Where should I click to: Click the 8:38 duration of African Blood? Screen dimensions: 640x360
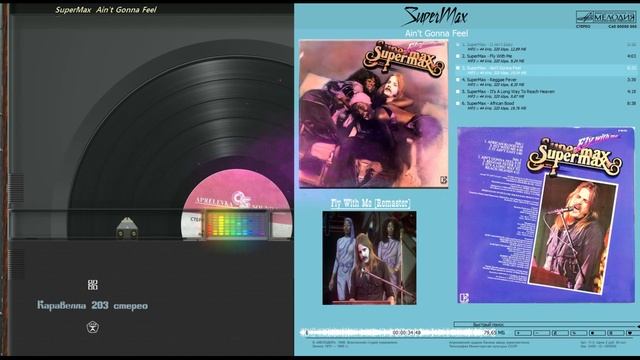pos(631,103)
